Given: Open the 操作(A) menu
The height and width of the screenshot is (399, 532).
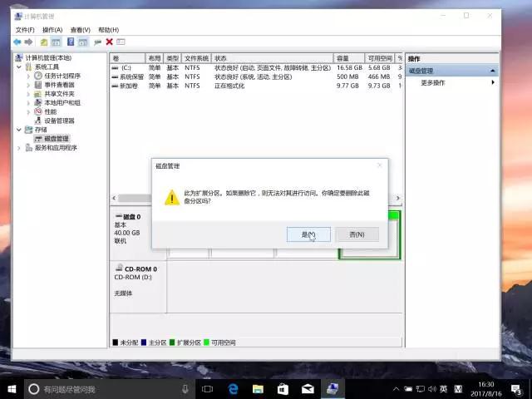Looking at the screenshot, I should point(52,30).
